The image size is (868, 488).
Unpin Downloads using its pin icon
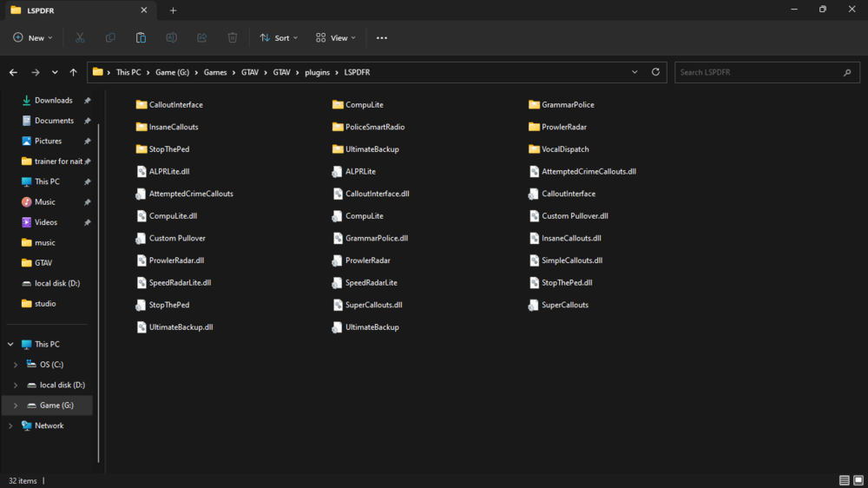point(87,101)
